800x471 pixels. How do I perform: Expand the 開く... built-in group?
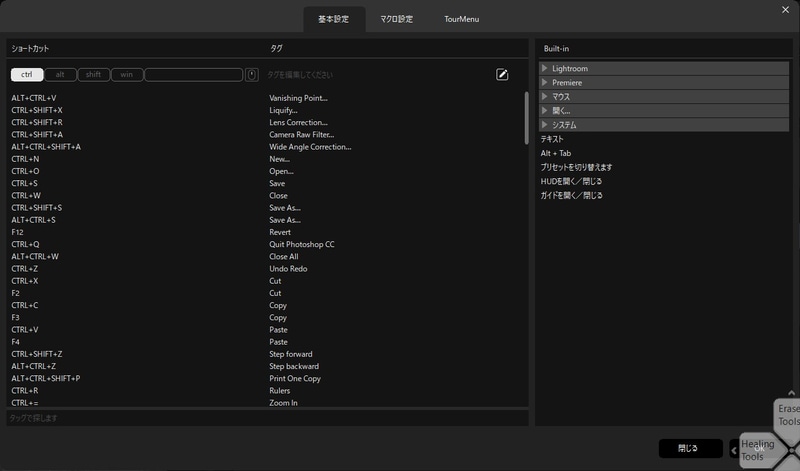[664, 111]
